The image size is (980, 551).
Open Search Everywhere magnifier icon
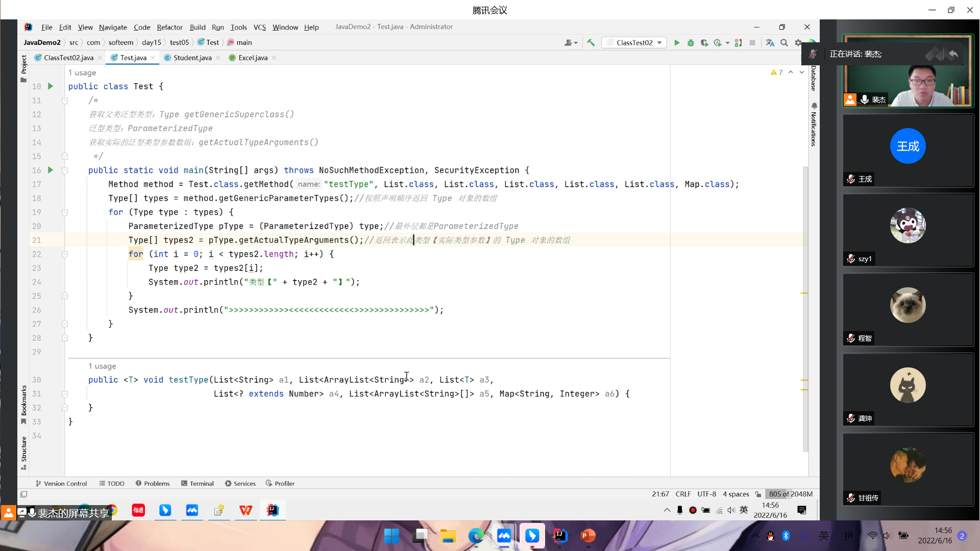pyautogui.click(x=784, y=43)
